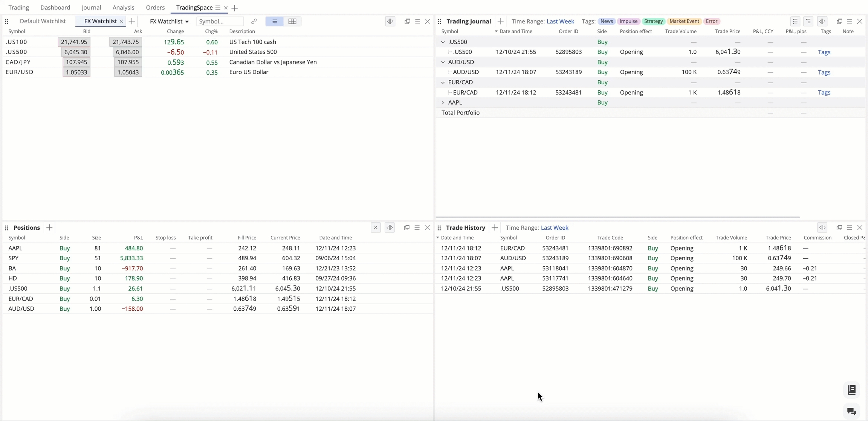868x421 pixels.
Task: Click Tags link for the EUR/CAD trade
Action: click(824, 93)
